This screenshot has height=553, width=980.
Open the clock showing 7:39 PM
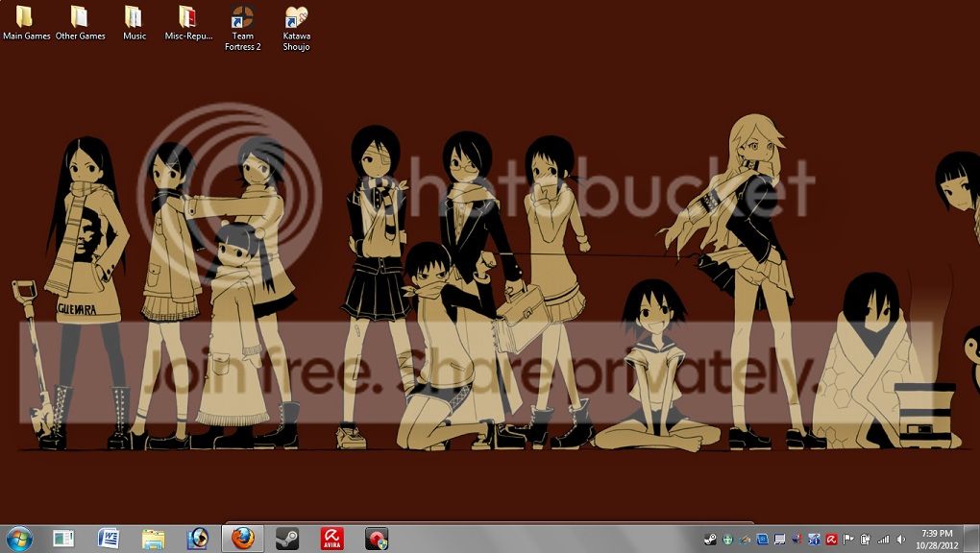pos(937,540)
